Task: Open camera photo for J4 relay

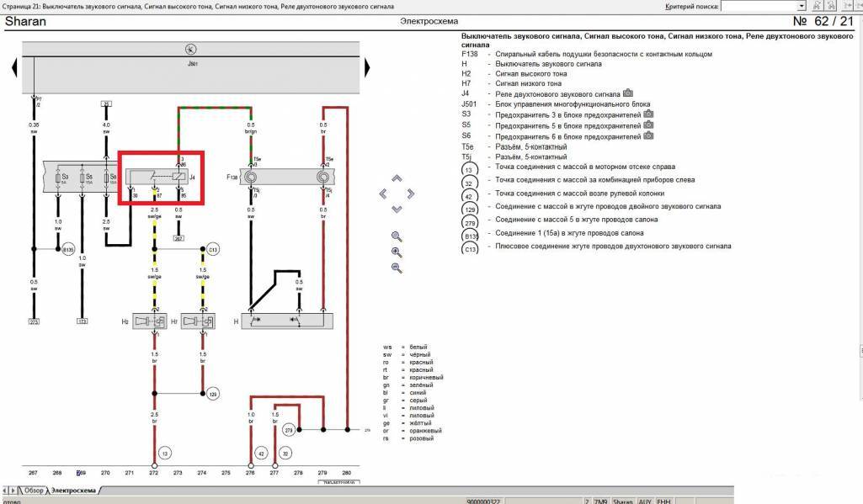Action: tap(627, 93)
